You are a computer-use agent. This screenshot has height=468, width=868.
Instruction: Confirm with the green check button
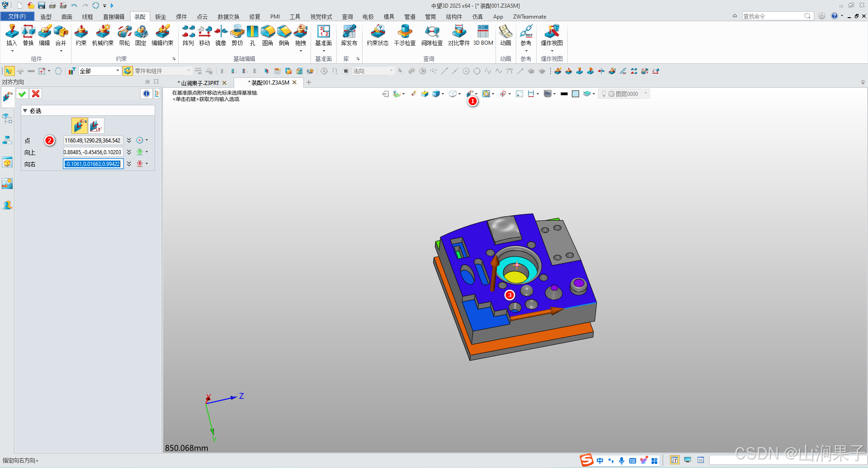(x=22, y=94)
